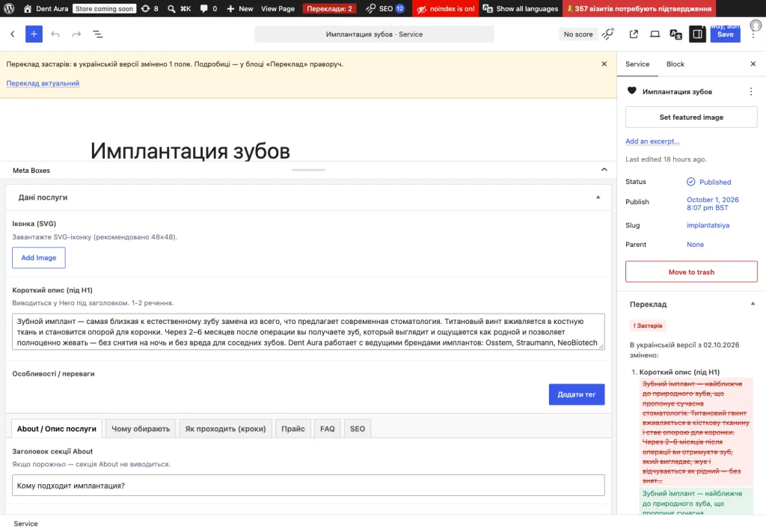
Task: Click the Переклад актуальний link
Action: click(43, 83)
